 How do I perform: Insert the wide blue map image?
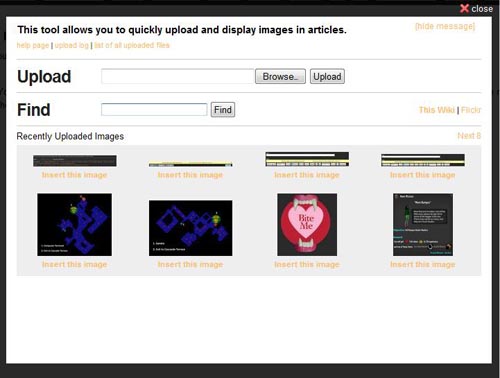(x=190, y=264)
